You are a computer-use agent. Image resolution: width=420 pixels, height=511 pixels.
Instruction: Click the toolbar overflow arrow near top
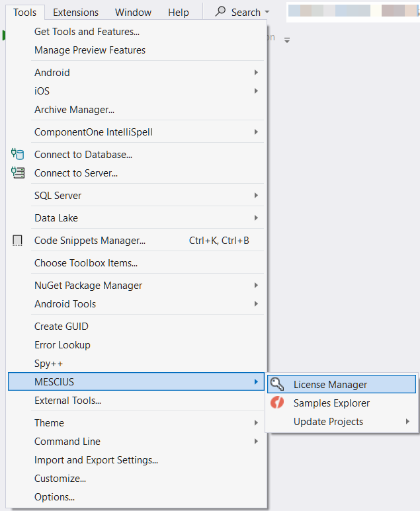287,40
